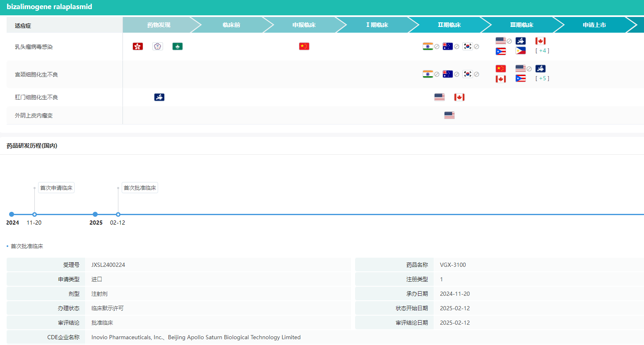Click the Taiwan flag in 乳头瘤病毒感染 row
This screenshot has width=644, height=345.
pos(158,46)
